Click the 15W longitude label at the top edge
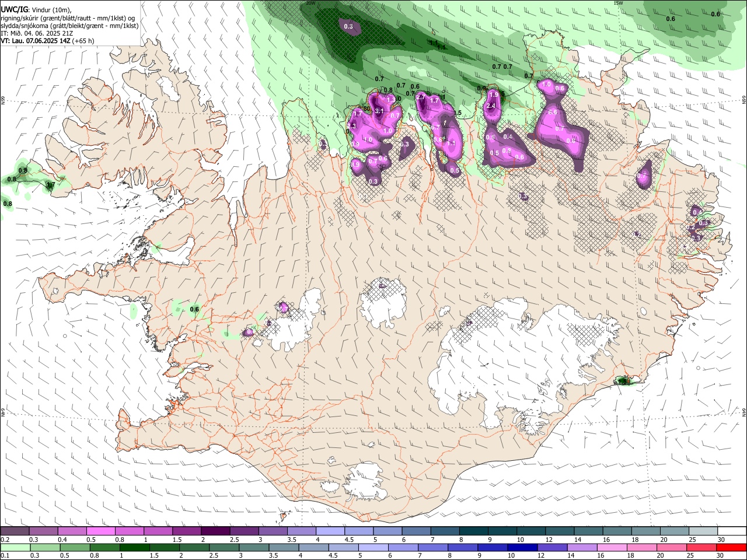Image resolution: width=747 pixels, height=560 pixels. [619, 3]
